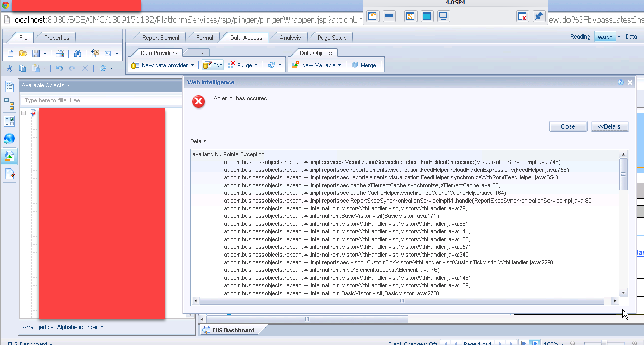The image size is (644, 345).
Task: Collapse the error details with <<Details button
Action: 610,126
